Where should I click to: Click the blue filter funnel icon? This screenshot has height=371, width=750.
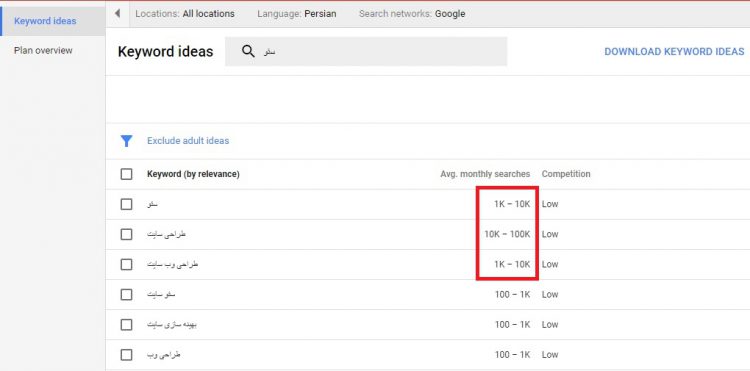(126, 141)
